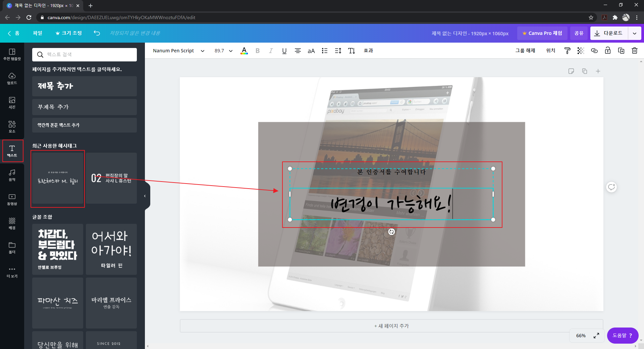
Task: Open the Upload sidebar panel
Action: 12,79
